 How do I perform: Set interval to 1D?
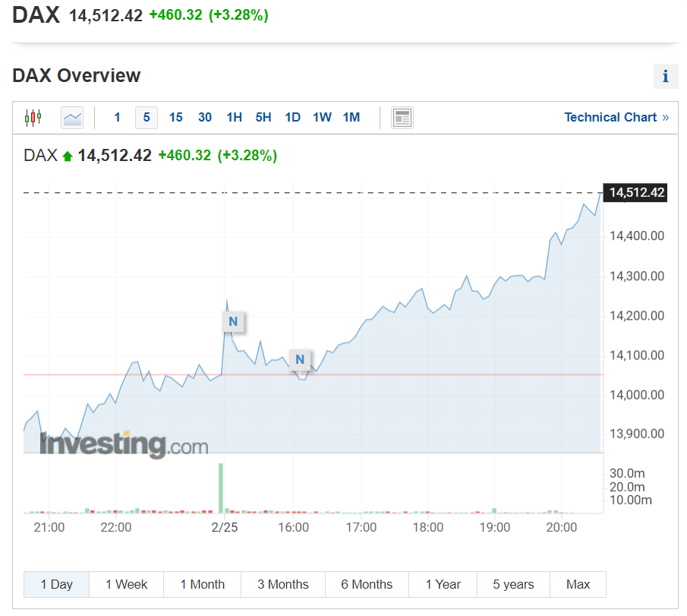[292, 118]
